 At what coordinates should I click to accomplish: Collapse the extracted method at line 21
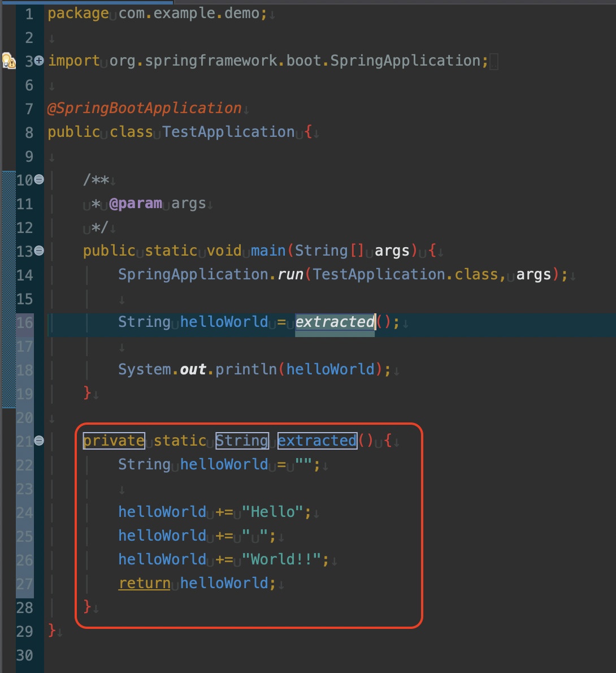point(38,441)
